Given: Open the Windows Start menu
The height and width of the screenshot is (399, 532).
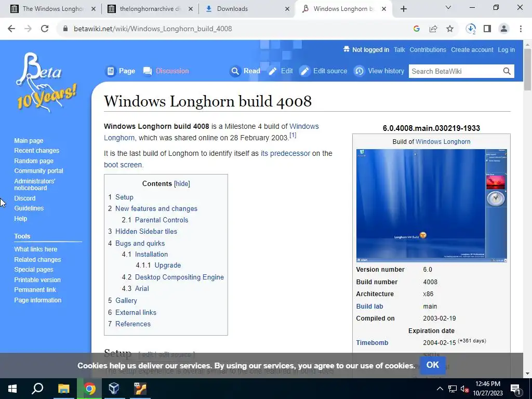Looking at the screenshot, I should [12, 389].
